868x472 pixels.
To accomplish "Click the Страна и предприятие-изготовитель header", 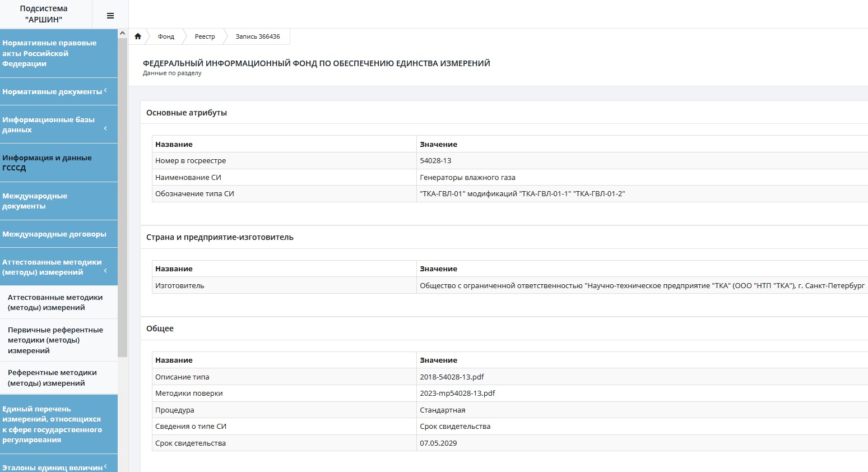I will [x=220, y=237].
